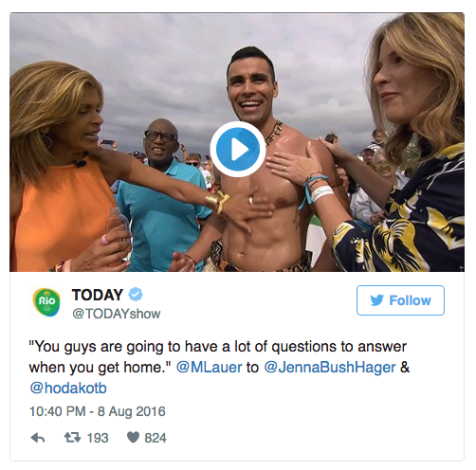Screen dimensions: 476x470
Task: Follow the TODAY account
Action: coord(400,300)
